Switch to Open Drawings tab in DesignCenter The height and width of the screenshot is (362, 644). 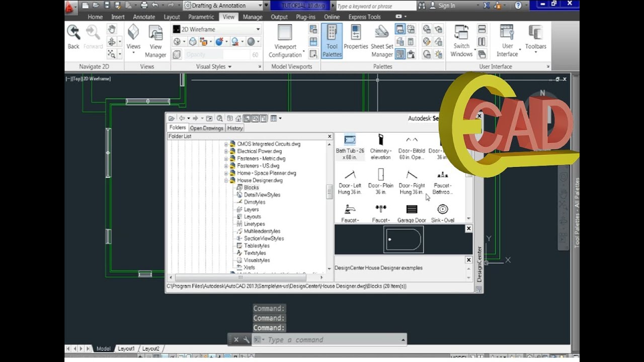(x=207, y=128)
